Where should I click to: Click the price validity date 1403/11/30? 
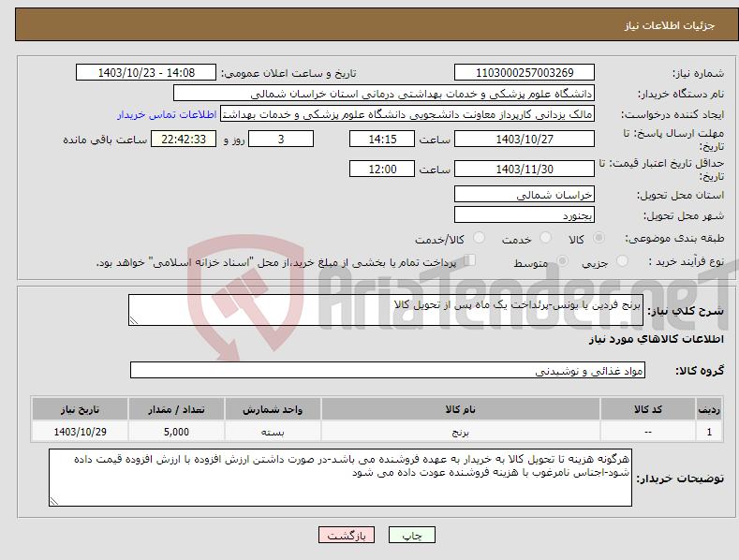point(525,169)
